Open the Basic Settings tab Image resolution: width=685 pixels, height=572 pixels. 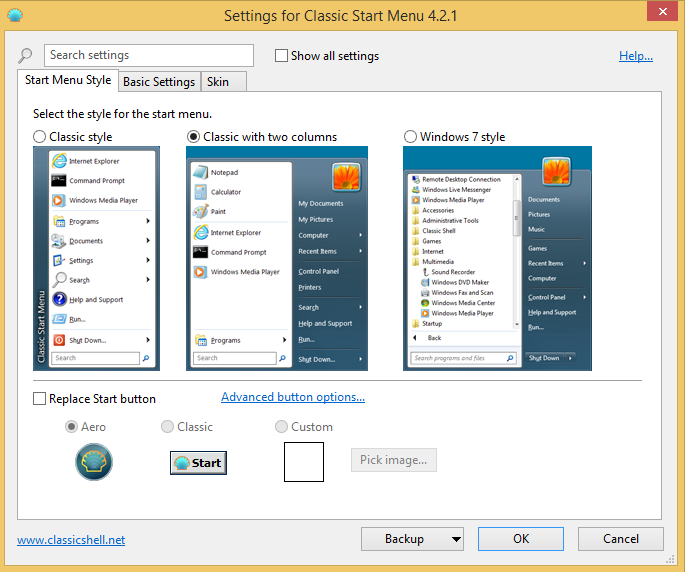point(159,82)
